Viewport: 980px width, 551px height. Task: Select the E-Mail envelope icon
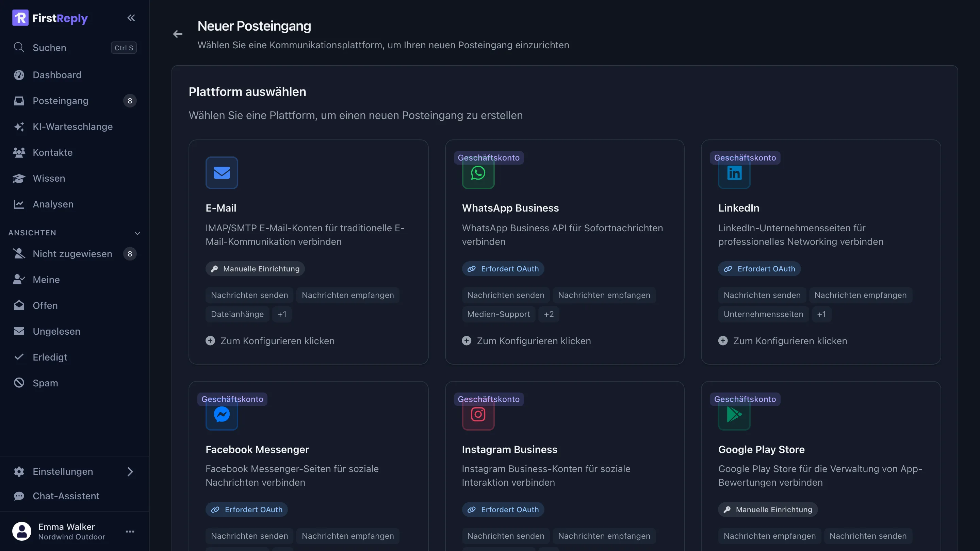pos(222,173)
